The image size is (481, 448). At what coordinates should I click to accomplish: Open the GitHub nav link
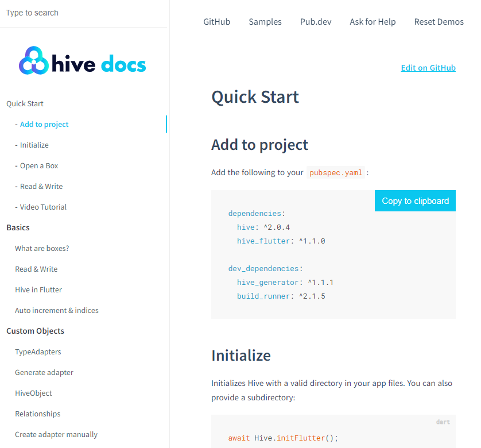coord(216,22)
